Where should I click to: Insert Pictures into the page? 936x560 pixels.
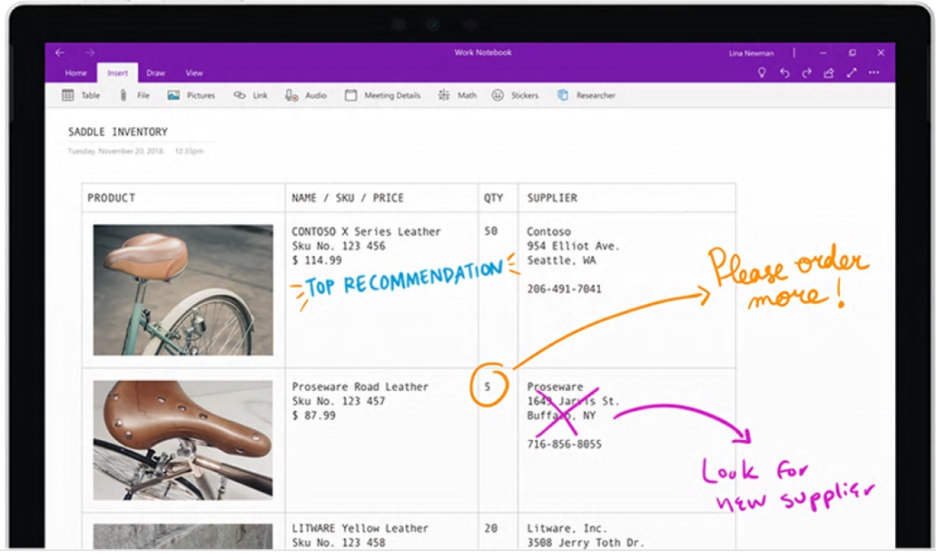coord(191,95)
